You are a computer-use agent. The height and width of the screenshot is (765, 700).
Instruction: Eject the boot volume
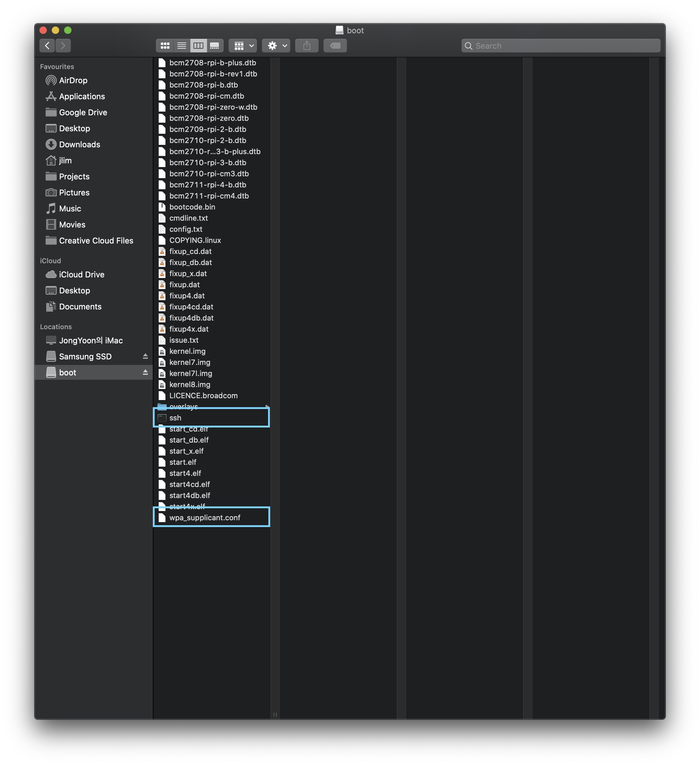tap(145, 373)
